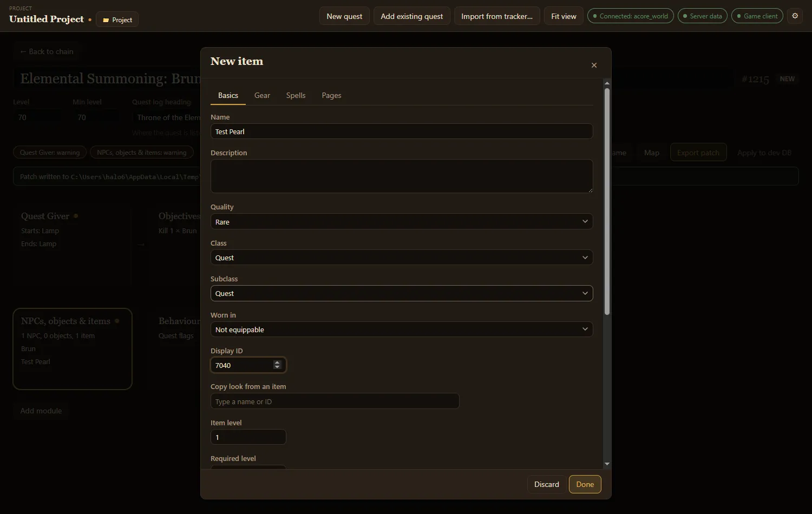Click the Map button
Image resolution: width=812 pixels, height=514 pixels.
tap(652, 153)
